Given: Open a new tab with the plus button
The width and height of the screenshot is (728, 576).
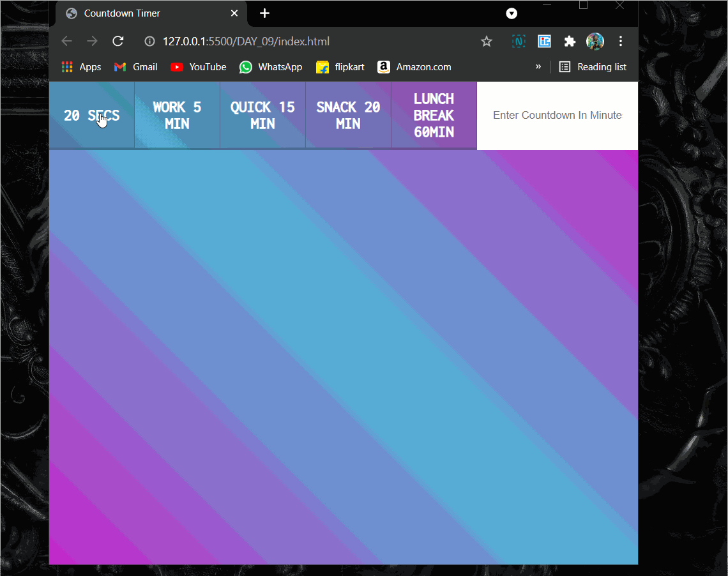Looking at the screenshot, I should click(265, 13).
